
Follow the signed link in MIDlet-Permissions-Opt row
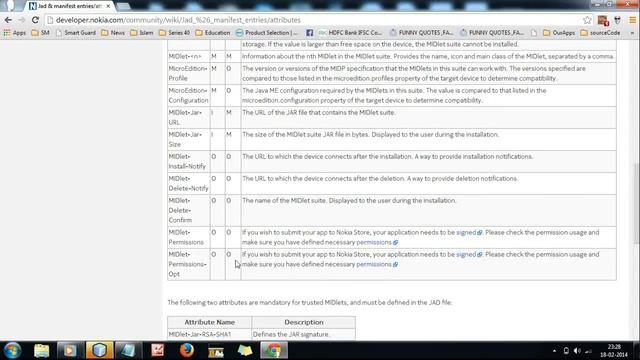click(466, 254)
